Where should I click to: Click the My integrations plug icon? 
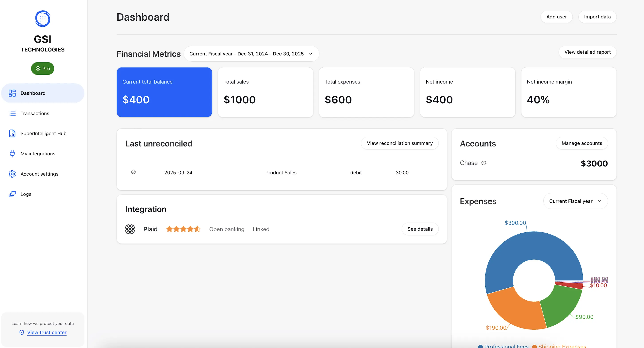click(x=12, y=154)
